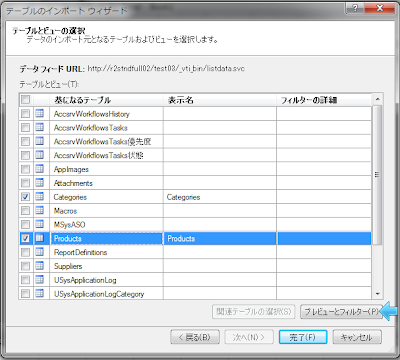
Task: Click table icon for Macros row
Action: pos(40,210)
